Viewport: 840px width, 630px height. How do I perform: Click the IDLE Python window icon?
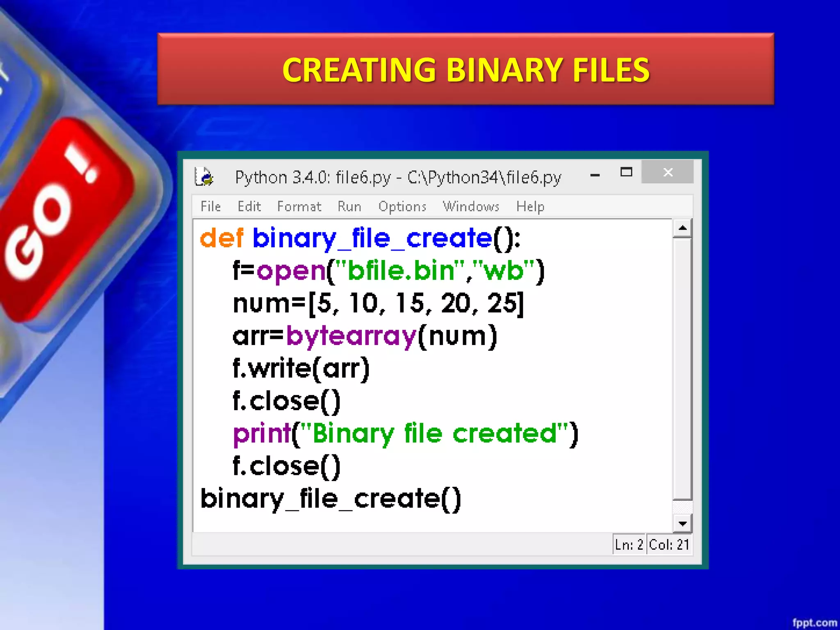click(204, 176)
